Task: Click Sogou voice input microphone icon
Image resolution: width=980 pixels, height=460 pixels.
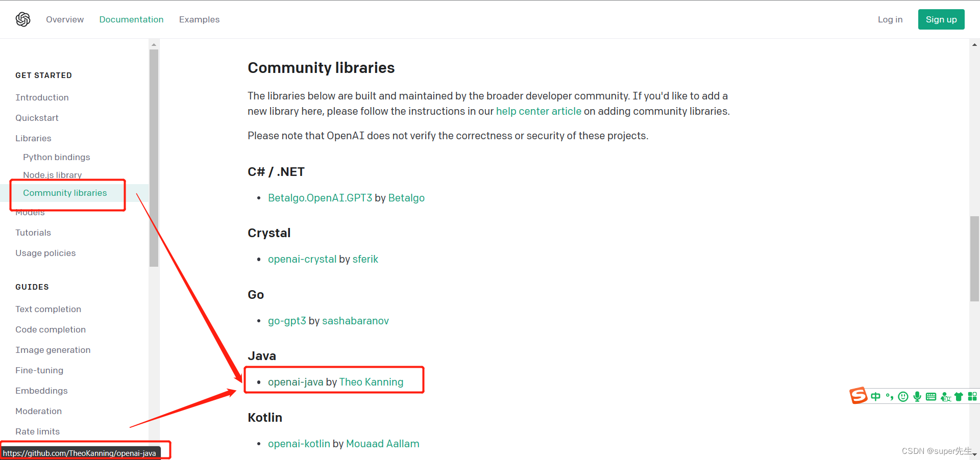Action: pos(917,397)
